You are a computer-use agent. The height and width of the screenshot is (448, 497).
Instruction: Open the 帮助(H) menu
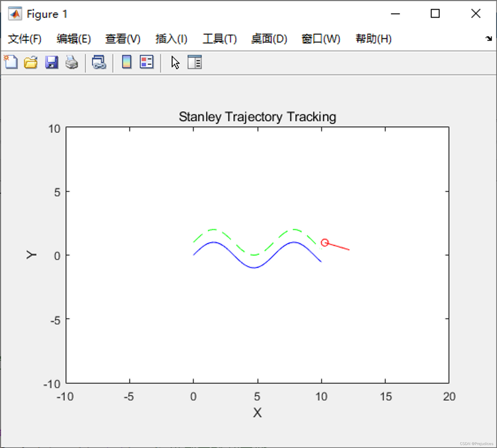(x=373, y=39)
